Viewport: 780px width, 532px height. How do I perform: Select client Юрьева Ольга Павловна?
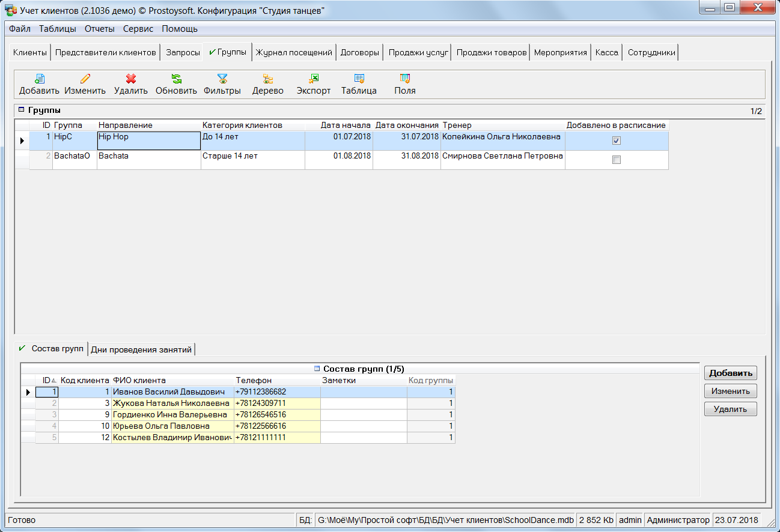[173, 426]
